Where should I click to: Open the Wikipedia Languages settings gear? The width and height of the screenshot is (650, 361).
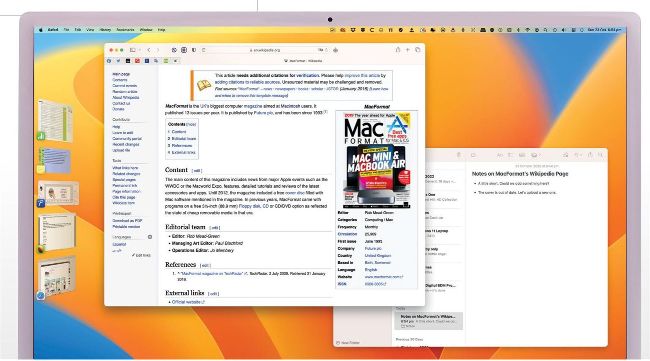pyautogui.click(x=150, y=237)
